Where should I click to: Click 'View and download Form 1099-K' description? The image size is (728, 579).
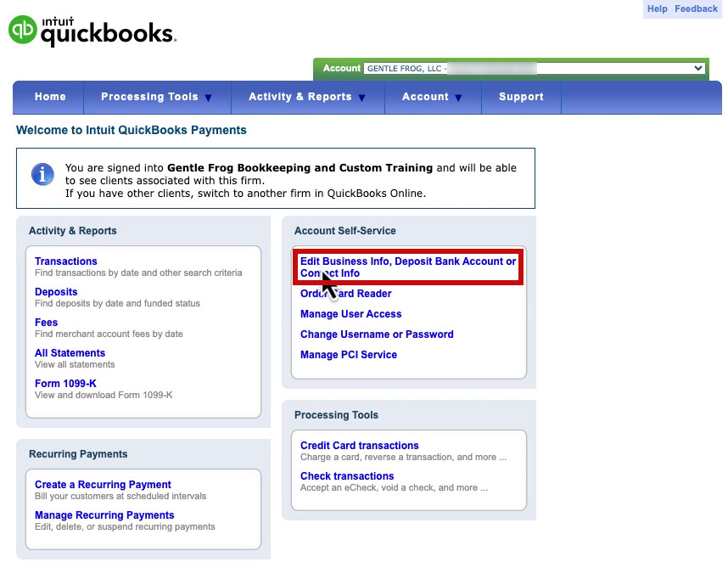click(x=104, y=395)
